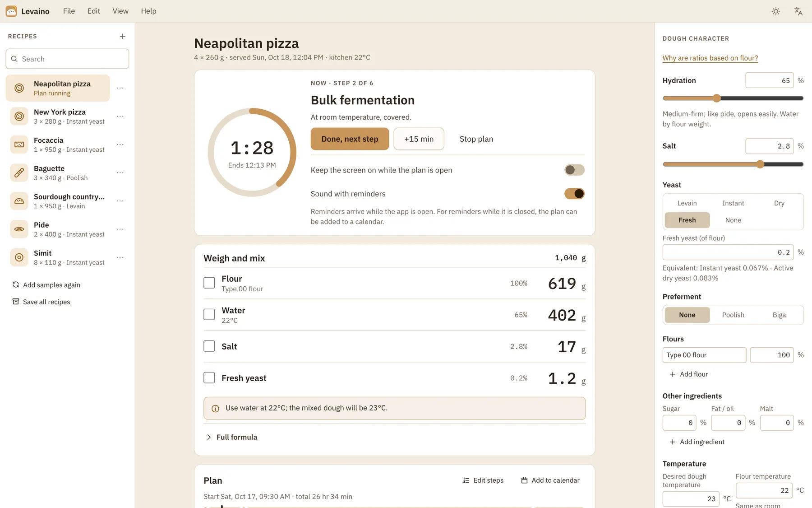Disable Sound with reminders switch

(x=574, y=194)
